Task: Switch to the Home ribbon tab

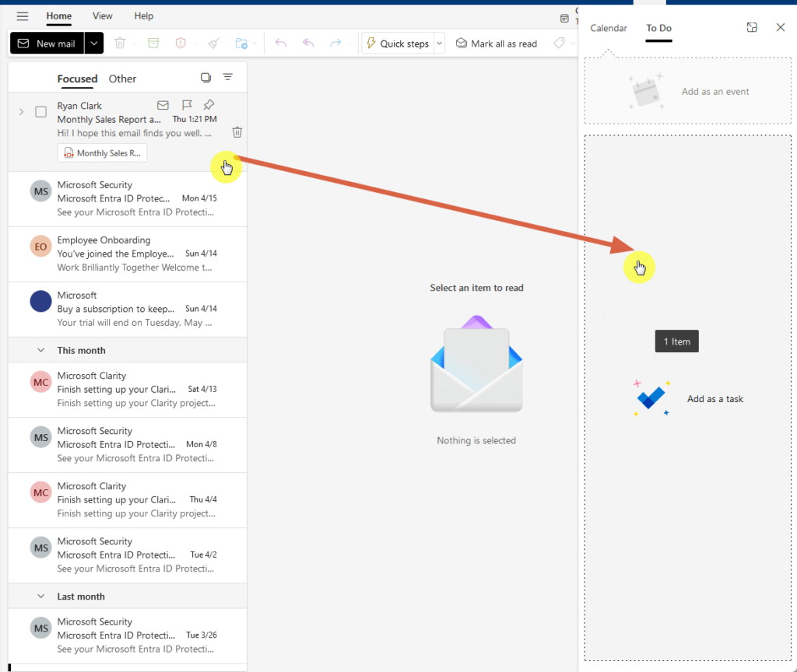Action: [x=59, y=16]
